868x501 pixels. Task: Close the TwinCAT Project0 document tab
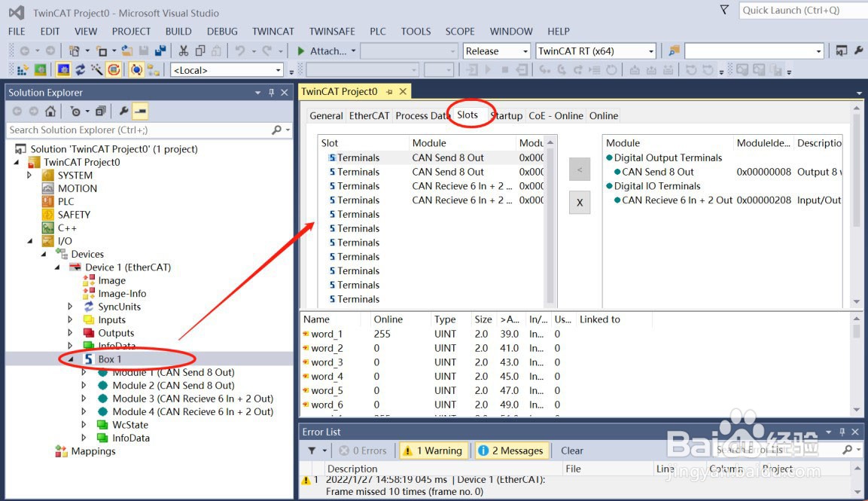[x=403, y=91]
